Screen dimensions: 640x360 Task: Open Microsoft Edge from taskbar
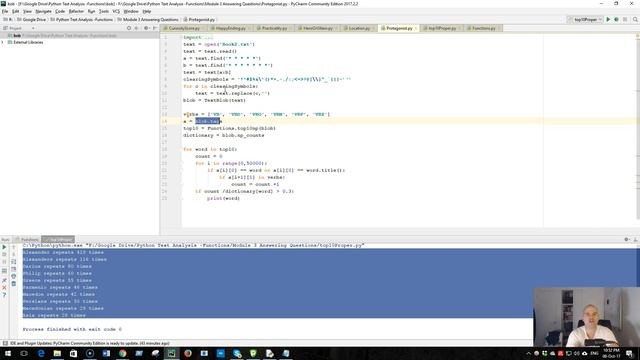41,353
